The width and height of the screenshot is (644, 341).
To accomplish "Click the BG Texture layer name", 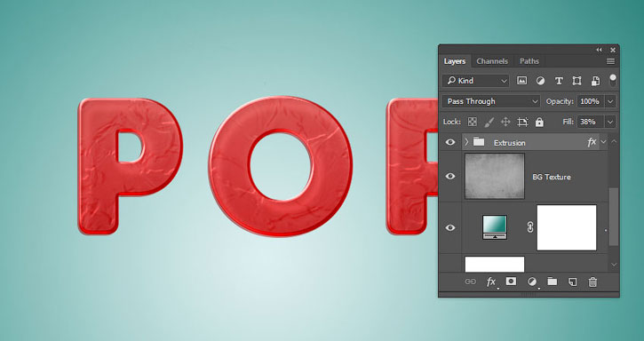I will pos(552,177).
